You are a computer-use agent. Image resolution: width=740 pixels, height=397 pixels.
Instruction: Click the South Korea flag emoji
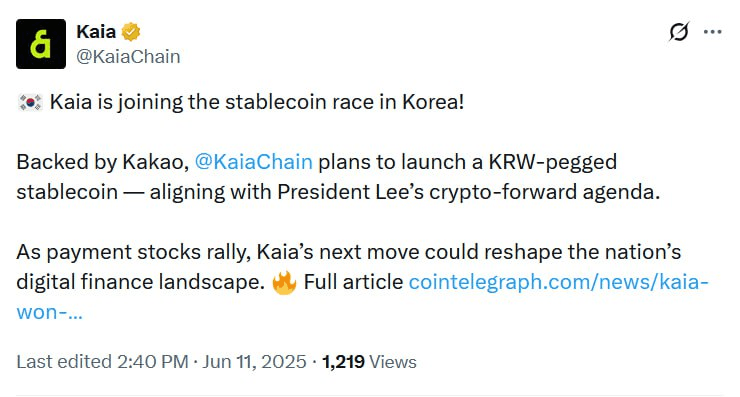(x=30, y=102)
